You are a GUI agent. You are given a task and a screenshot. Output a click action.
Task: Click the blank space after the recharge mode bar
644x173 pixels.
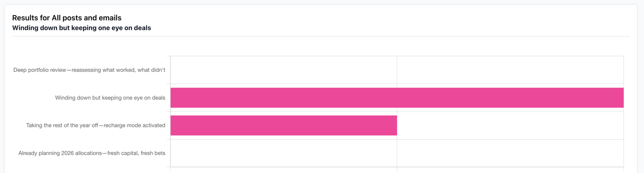tap(510, 126)
